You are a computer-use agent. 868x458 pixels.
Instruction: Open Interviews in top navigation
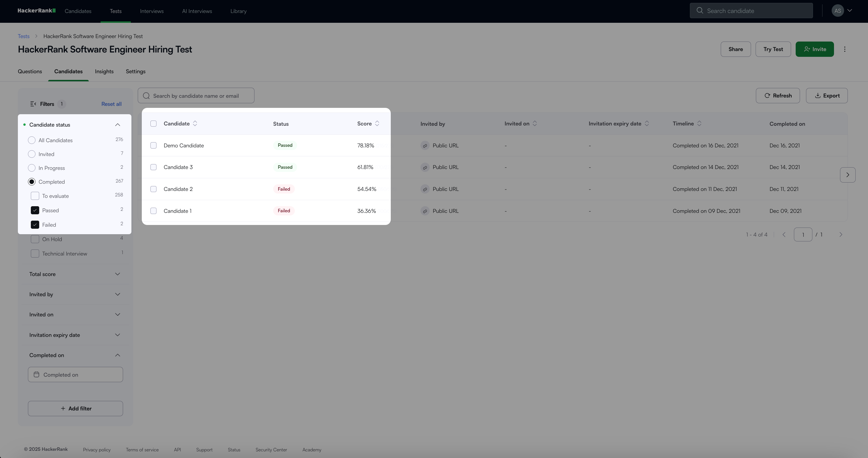152,11
